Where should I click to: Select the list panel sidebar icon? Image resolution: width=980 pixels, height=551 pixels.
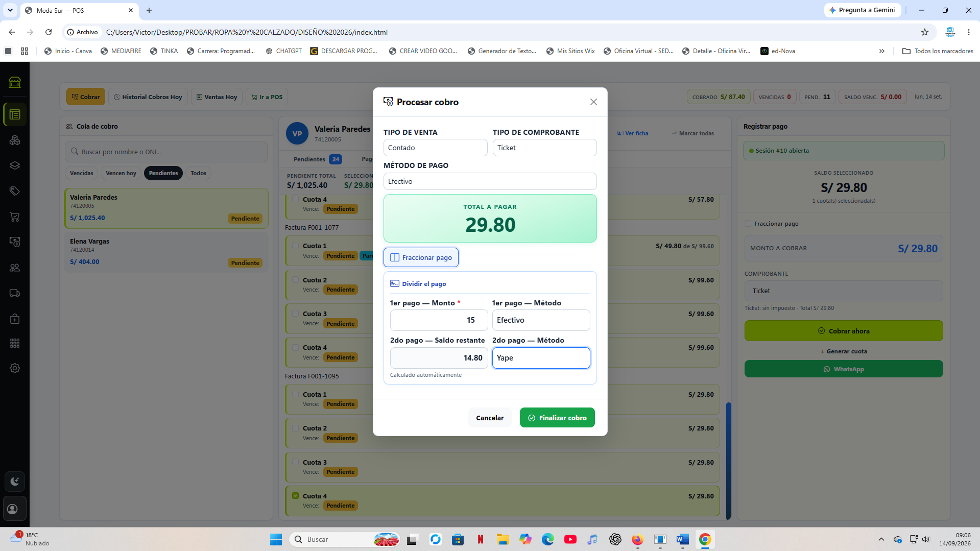(x=15, y=114)
